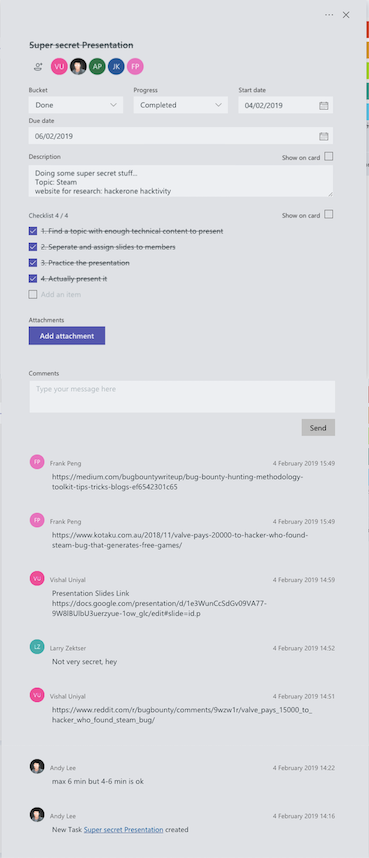Select the AP assignee avatar
This screenshot has width=369, height=858.
pyautogui.click(x=97, y=67)
